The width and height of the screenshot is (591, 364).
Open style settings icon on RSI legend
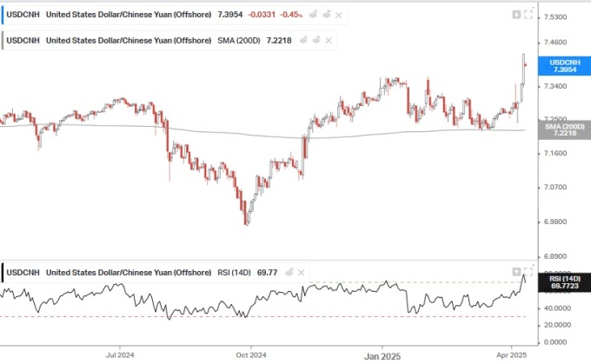tap(289, 273)
